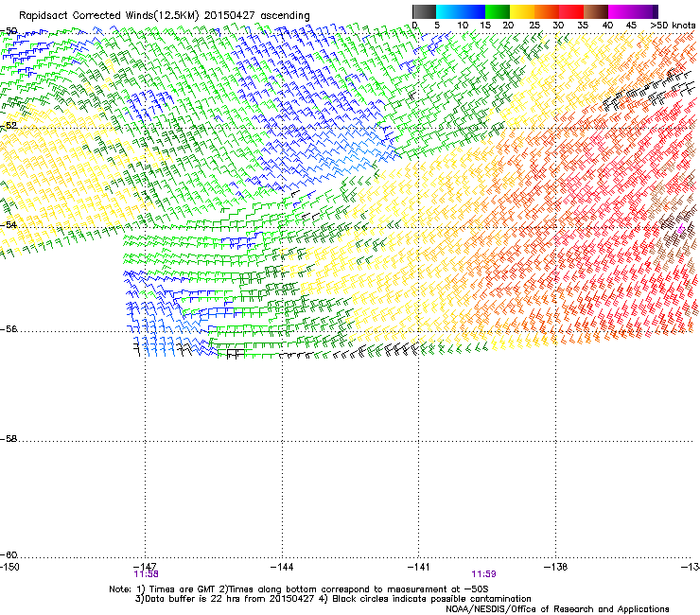Click the 'Times are GMT' note line
Viewport: 700px width, 615px height.
[299, 589]
